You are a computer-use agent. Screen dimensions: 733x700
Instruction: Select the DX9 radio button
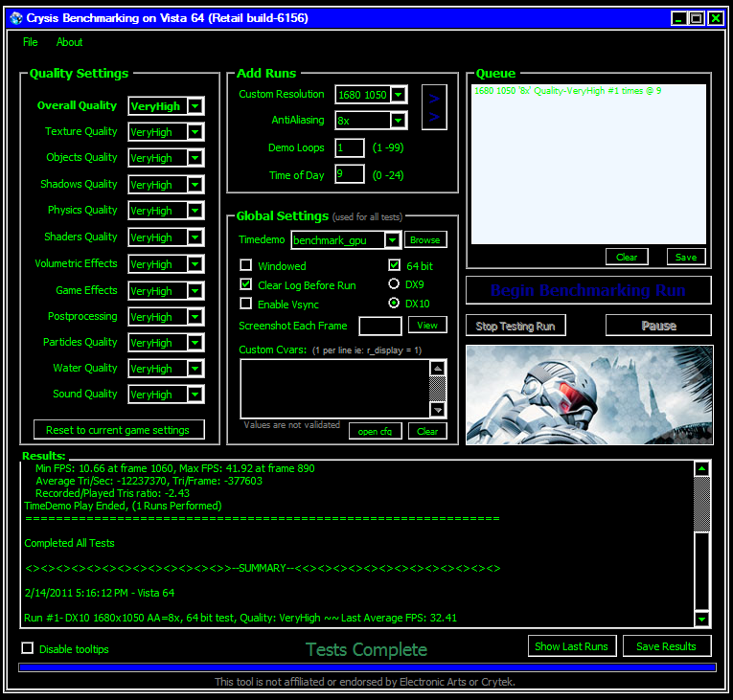click(394, 284)
